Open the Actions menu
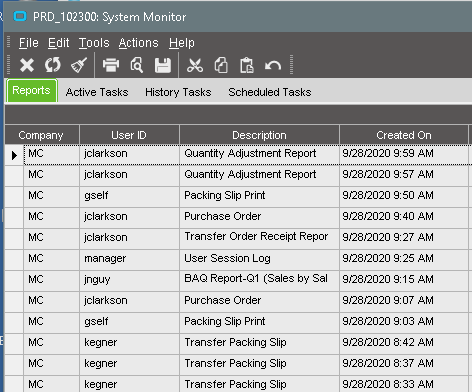The width and height of the screenshot is (472, 392). pyautogui.click(x=138, y=43)
